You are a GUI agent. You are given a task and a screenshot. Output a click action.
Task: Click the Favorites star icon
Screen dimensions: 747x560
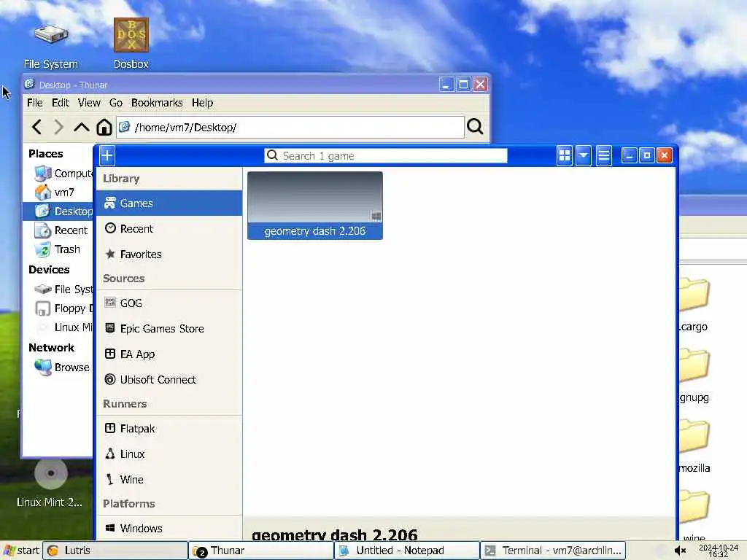pyautogui.click(x=110, y=254)
